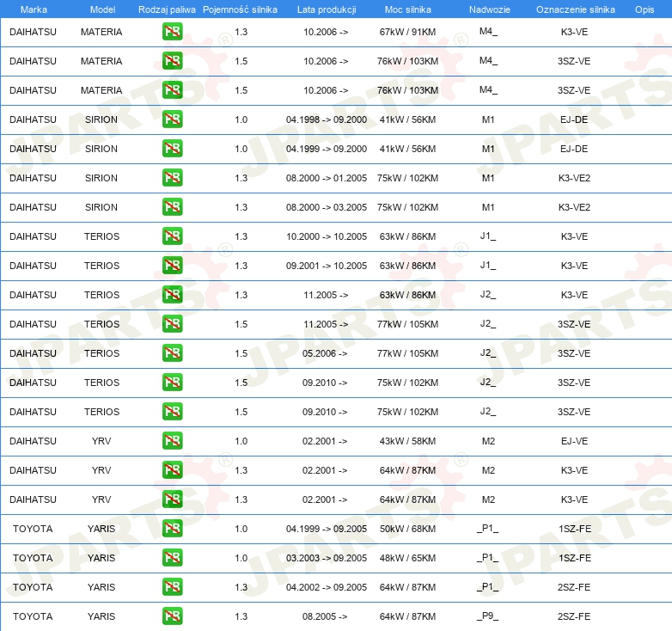
Task: Click the 67kW / 91KM power cell
Action: pos(408,32)
